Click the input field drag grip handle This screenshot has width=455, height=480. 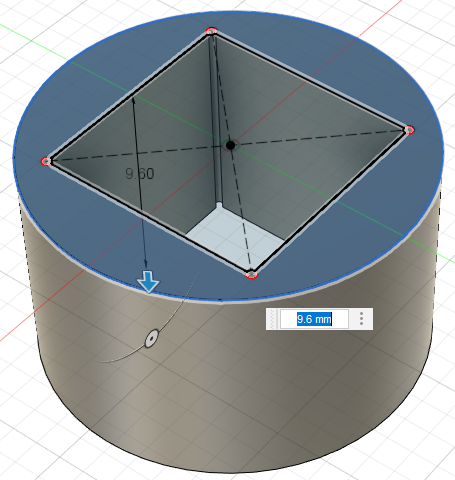(273, 319)
